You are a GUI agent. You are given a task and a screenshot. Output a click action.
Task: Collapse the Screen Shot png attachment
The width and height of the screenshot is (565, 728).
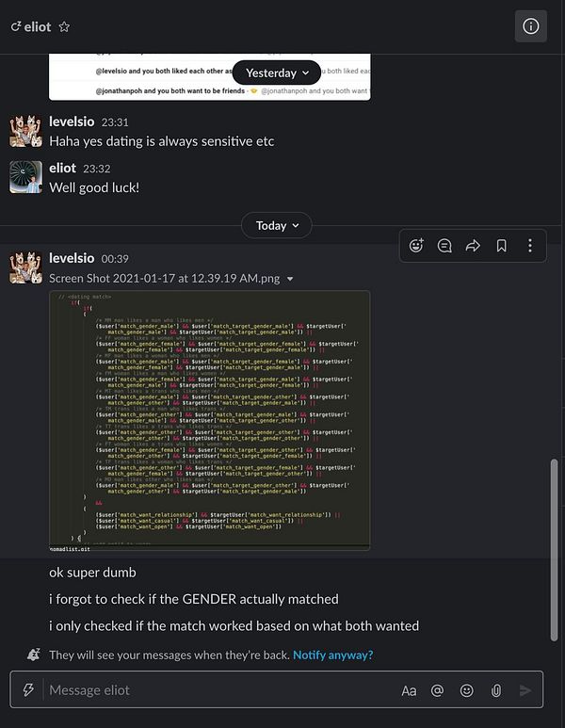[x=290, y=279]
